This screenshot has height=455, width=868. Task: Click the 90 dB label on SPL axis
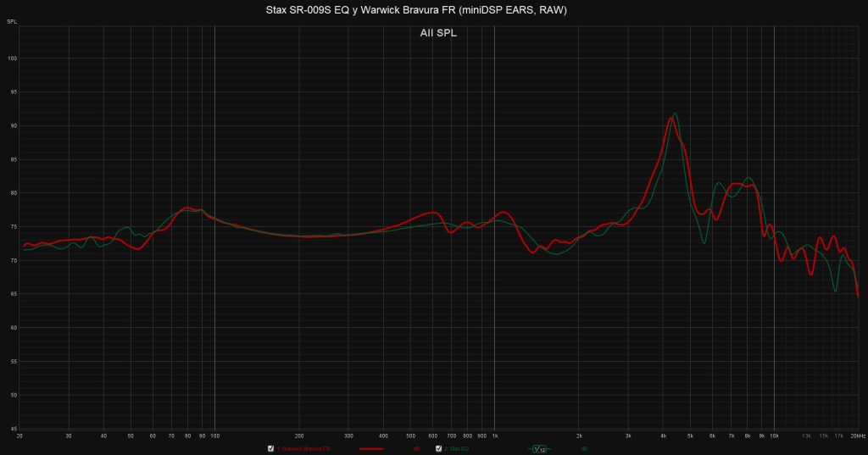point(12,125)
